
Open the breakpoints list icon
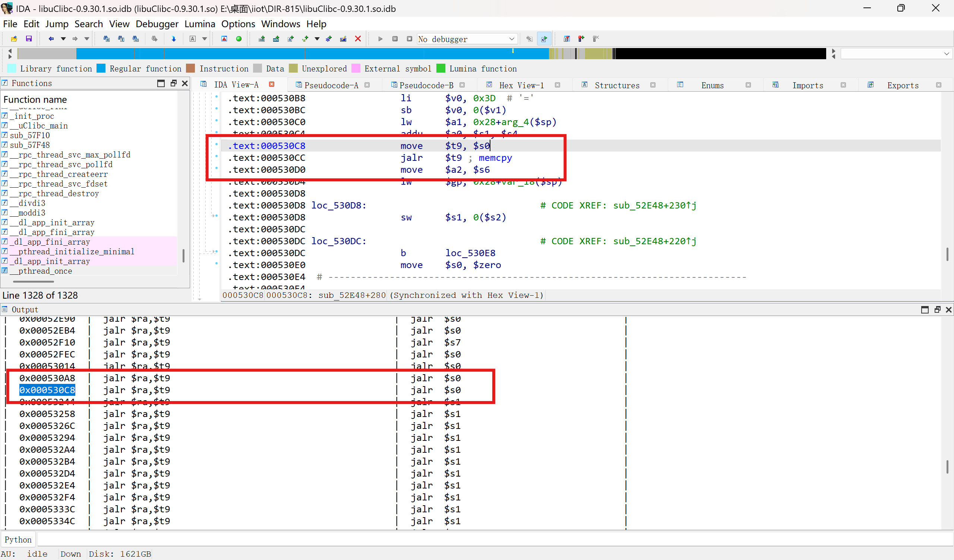tap(567, 39)
